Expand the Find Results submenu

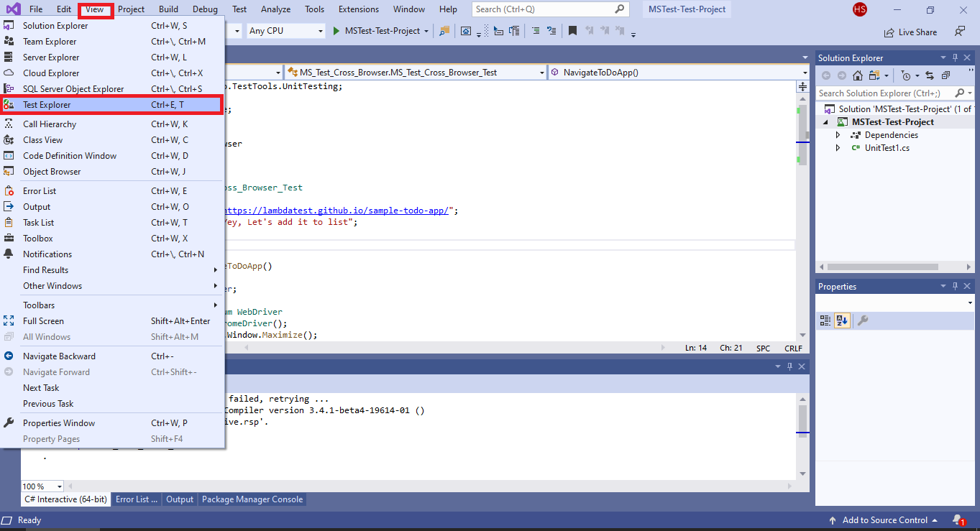(x=113, y=270)
